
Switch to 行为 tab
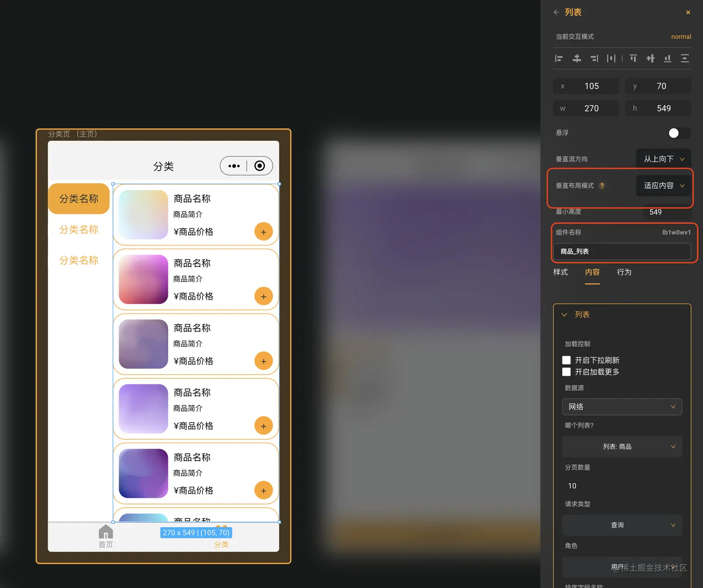(624, 272)
